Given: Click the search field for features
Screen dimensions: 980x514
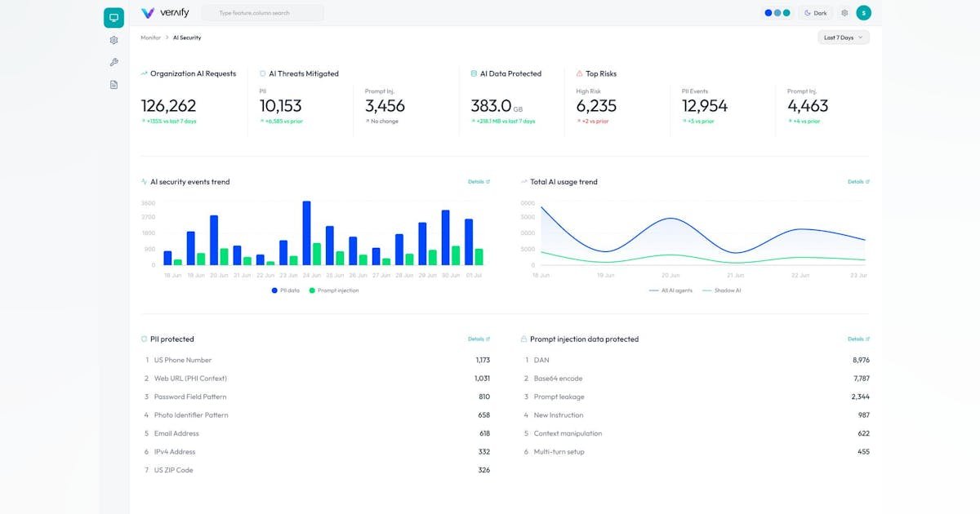Looking at the screenshot, I should (262, 13).
